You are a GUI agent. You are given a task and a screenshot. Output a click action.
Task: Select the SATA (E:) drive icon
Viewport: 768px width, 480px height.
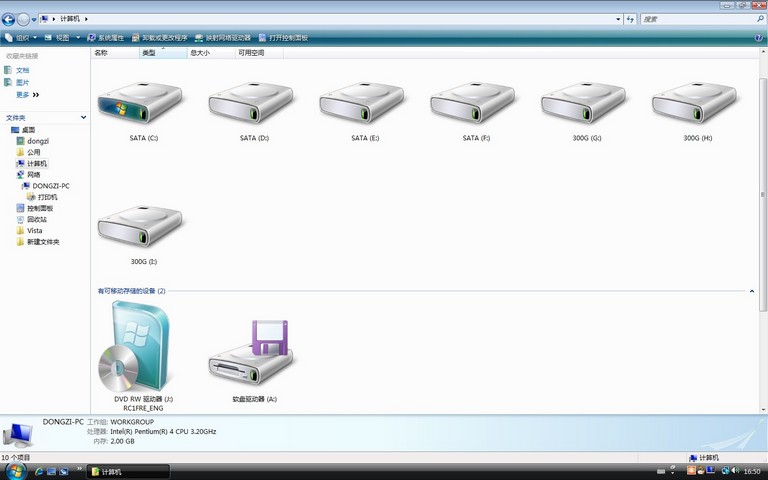click(362, 103)
